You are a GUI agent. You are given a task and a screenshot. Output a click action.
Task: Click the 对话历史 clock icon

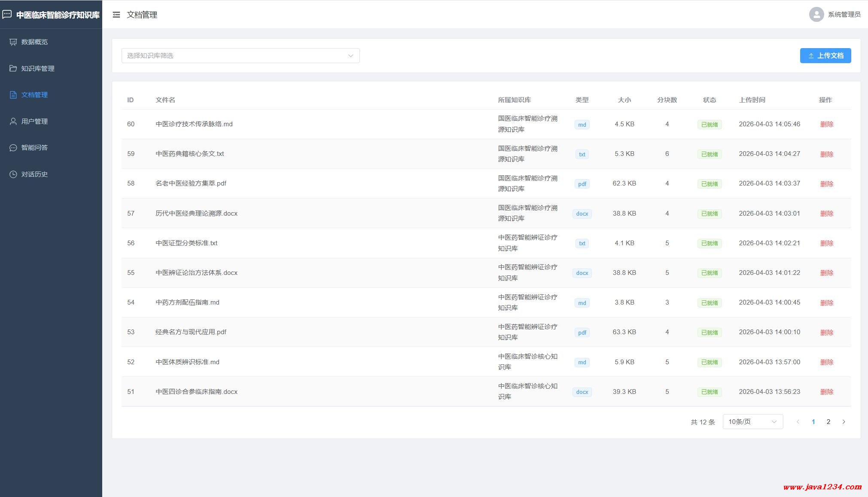[13, 174]
